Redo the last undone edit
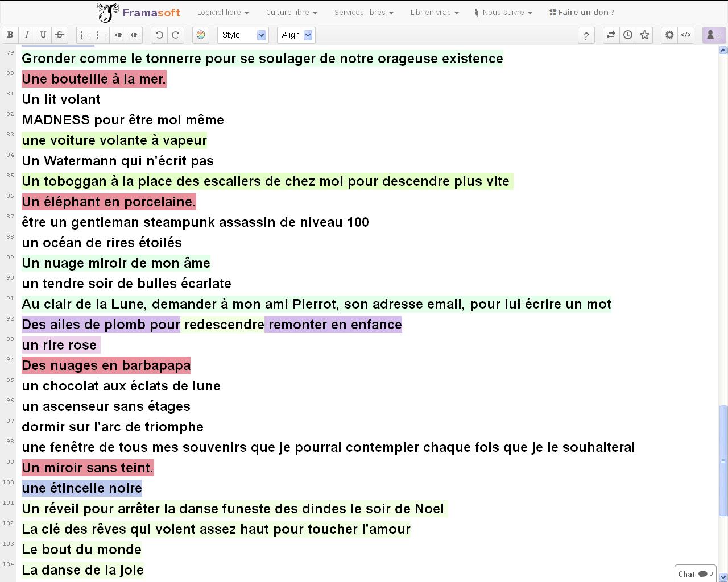728x582 pixels. (x=176, y=35)
